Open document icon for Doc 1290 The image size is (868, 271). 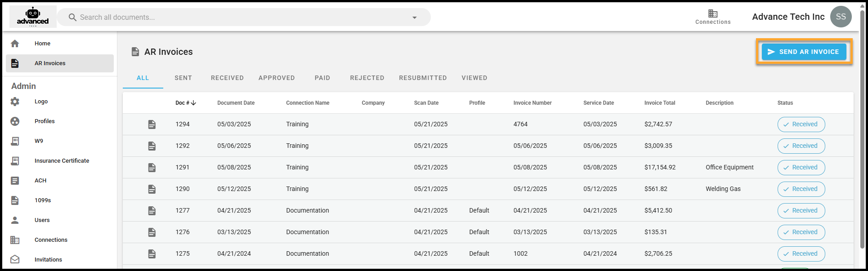coord(152,189)
